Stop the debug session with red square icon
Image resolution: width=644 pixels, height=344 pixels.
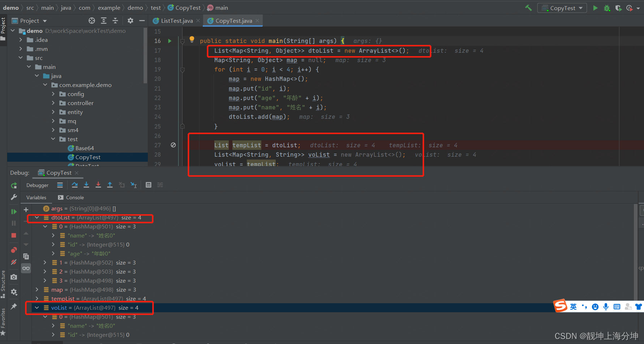[13, 235]
